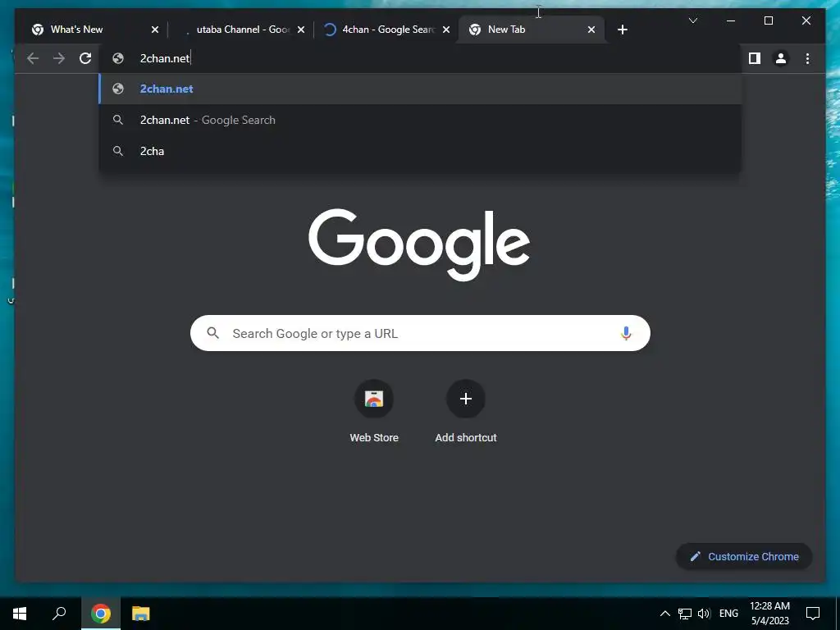Open a new tab with plus button
Image resolution: width=840 pixels, height=630 pixels.
[622, 30]
